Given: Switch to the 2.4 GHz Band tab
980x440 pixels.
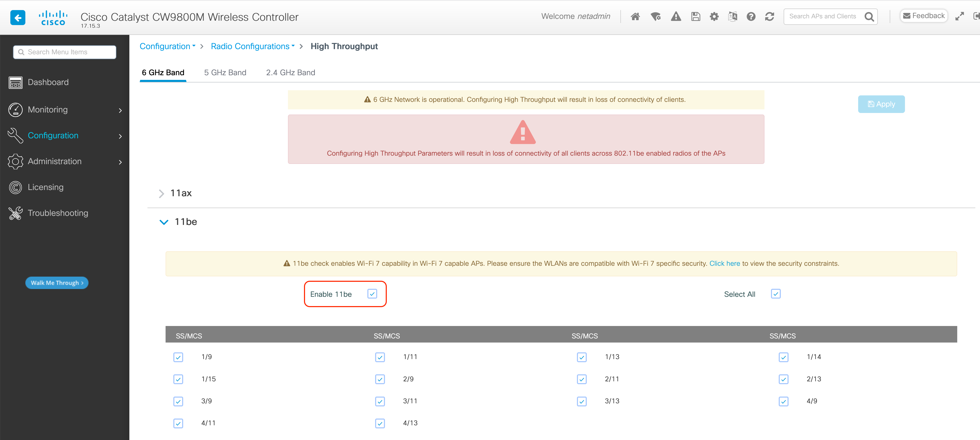Looking at the screenshot, I should (291, 73).
